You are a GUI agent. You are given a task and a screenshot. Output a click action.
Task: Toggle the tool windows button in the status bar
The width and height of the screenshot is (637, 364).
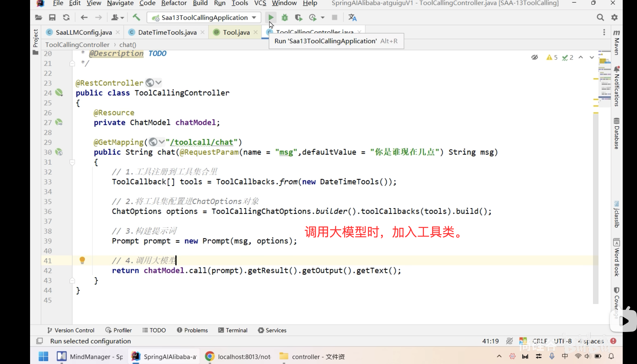tap(40, 341)
